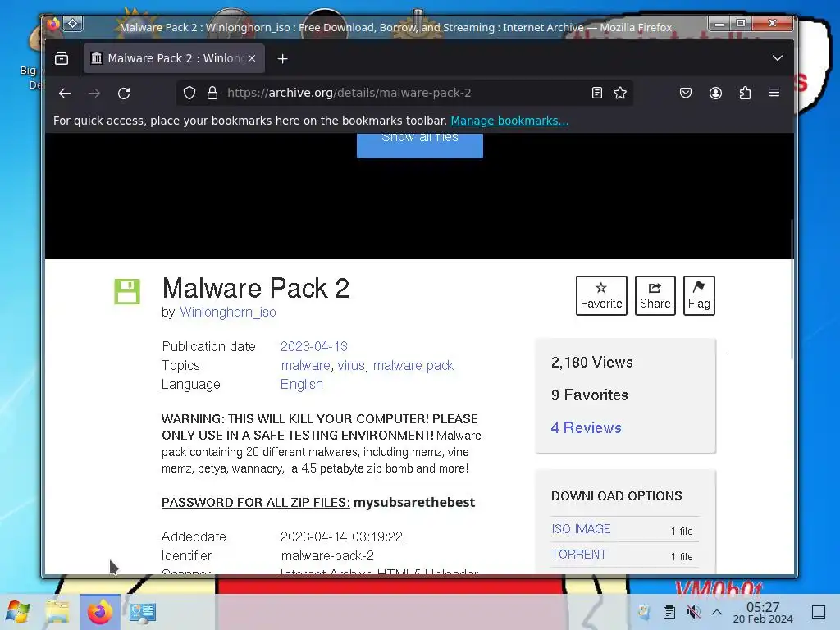This screenshot has width=840, height=630.
Task: Open the clipboard tray icon
Action: click(x=669, y=612)
